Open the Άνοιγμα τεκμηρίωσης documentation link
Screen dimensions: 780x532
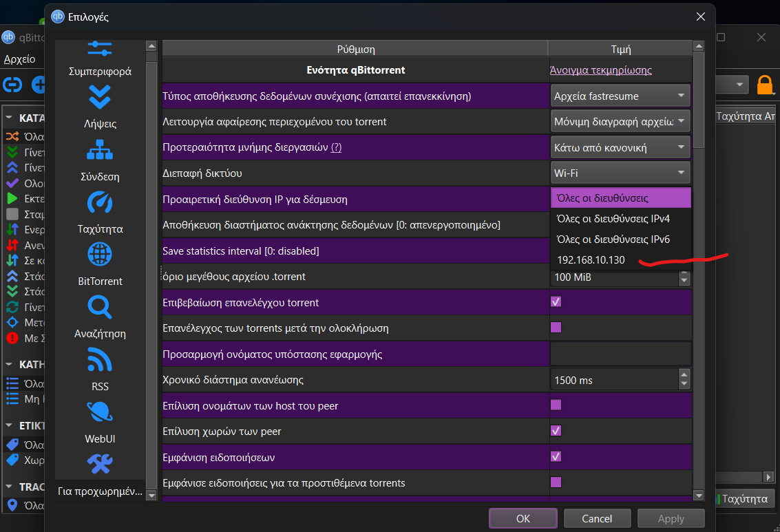(x=600, y=70)
